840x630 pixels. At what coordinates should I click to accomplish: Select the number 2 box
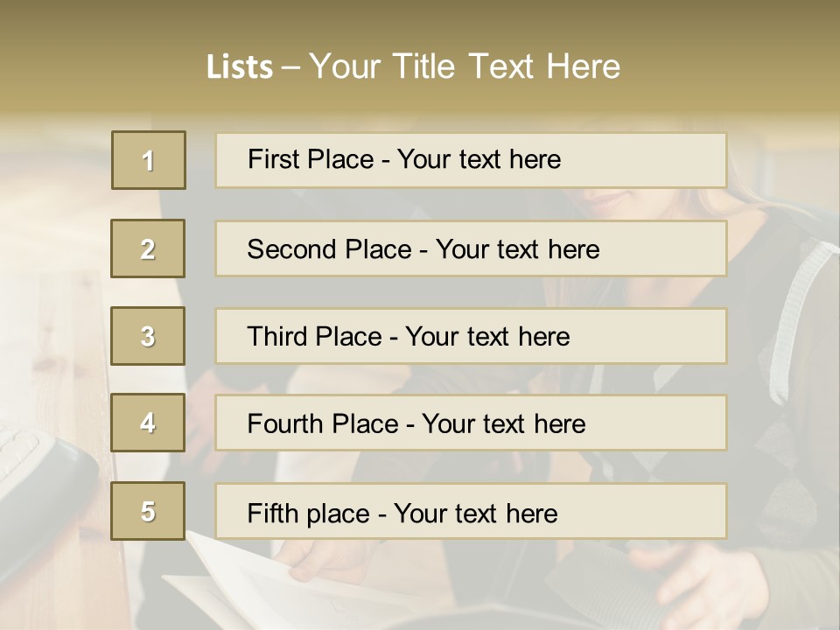[148, 248]
